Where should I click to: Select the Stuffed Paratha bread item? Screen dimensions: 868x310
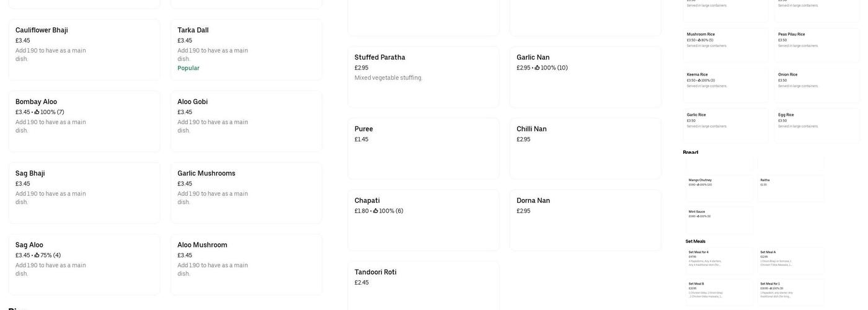tap(423, 77)
